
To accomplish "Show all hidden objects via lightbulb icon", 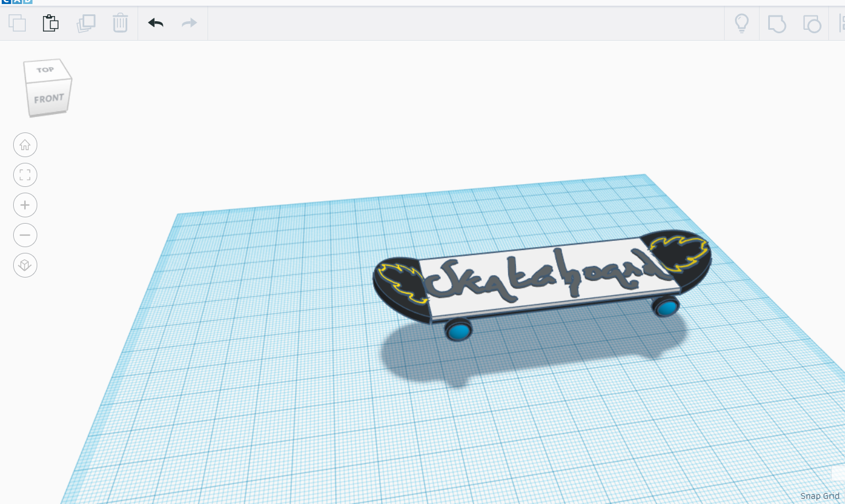I will [742, 24].
